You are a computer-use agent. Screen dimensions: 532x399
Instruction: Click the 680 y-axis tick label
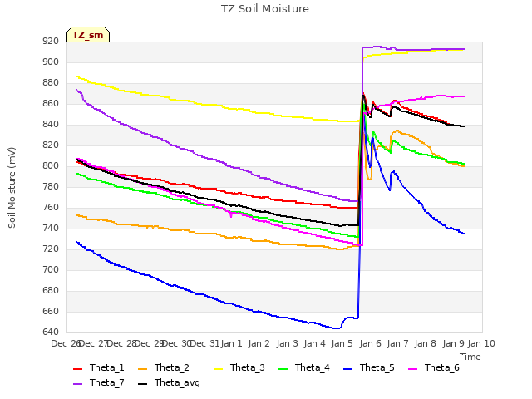click(51, 290)
